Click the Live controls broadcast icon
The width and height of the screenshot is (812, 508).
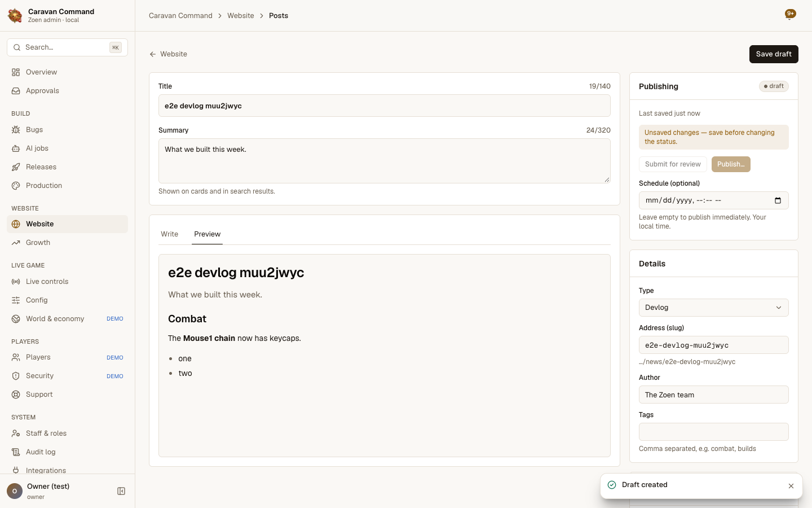coord(16,282)
